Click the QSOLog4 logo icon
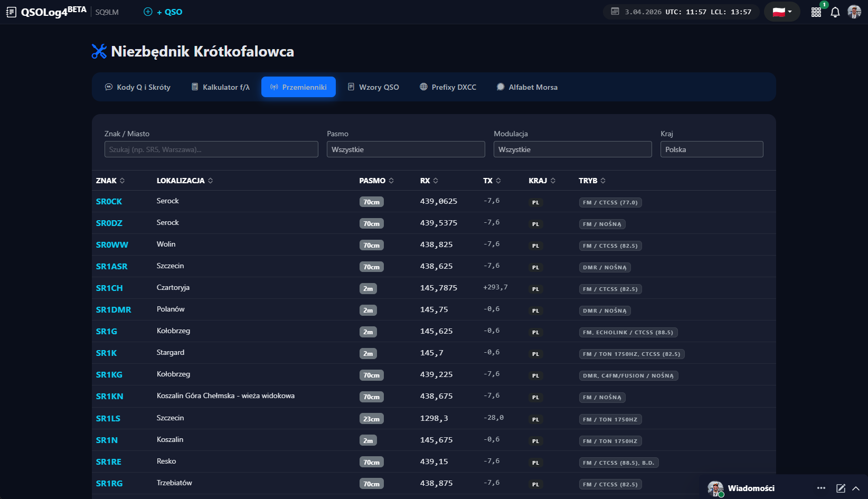 click(11, 12)
